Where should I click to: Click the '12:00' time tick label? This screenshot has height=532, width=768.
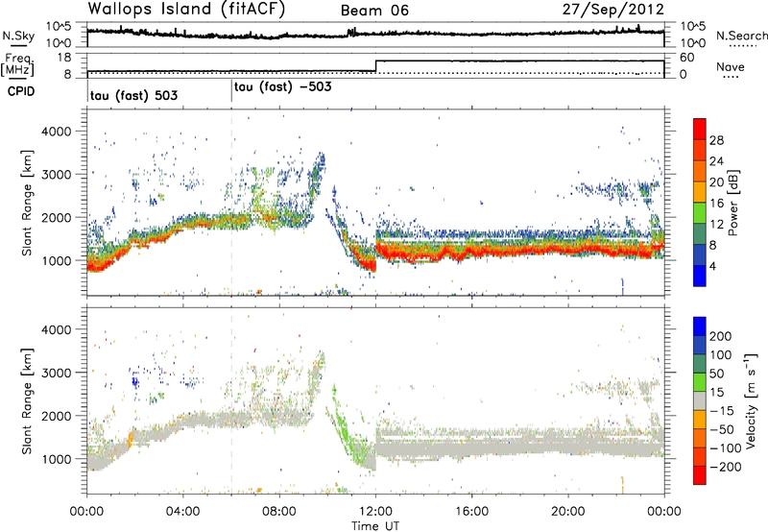click(375, 512)
